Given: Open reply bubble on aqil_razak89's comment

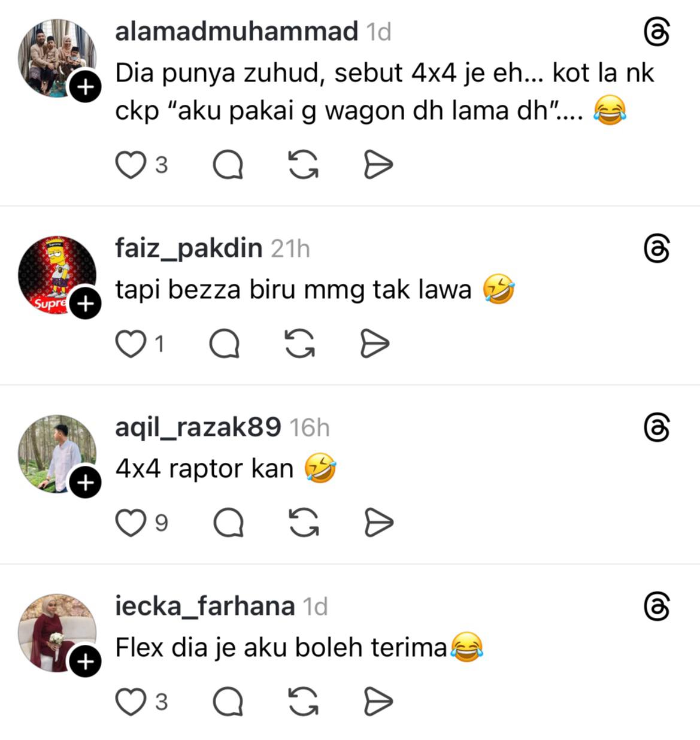Looking at the screenshot, I should [228, 523].
